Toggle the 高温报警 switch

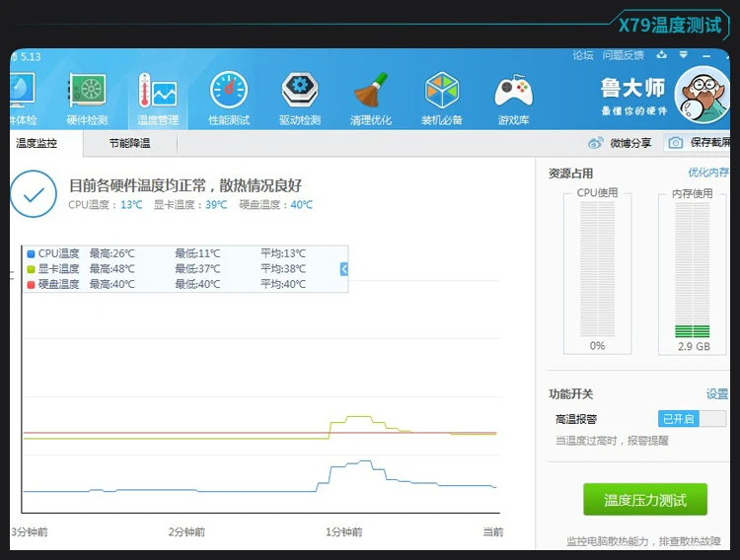click(692, 418)
